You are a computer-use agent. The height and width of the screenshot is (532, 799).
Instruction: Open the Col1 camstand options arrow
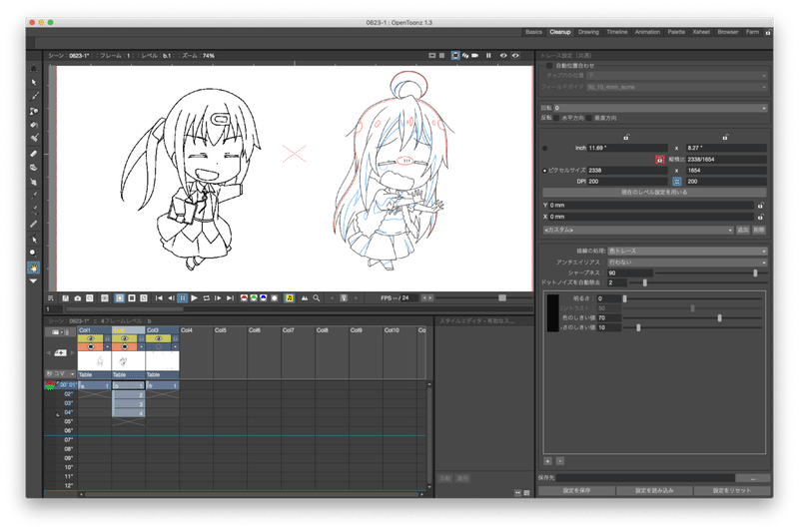click(x=108, y=346)
